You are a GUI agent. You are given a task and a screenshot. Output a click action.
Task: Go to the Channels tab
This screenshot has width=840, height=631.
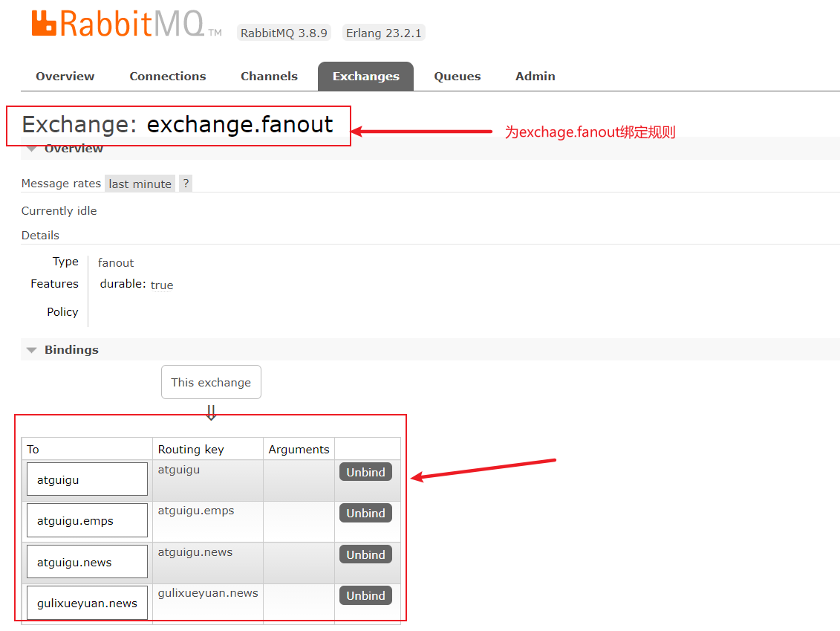pos(269,76)
